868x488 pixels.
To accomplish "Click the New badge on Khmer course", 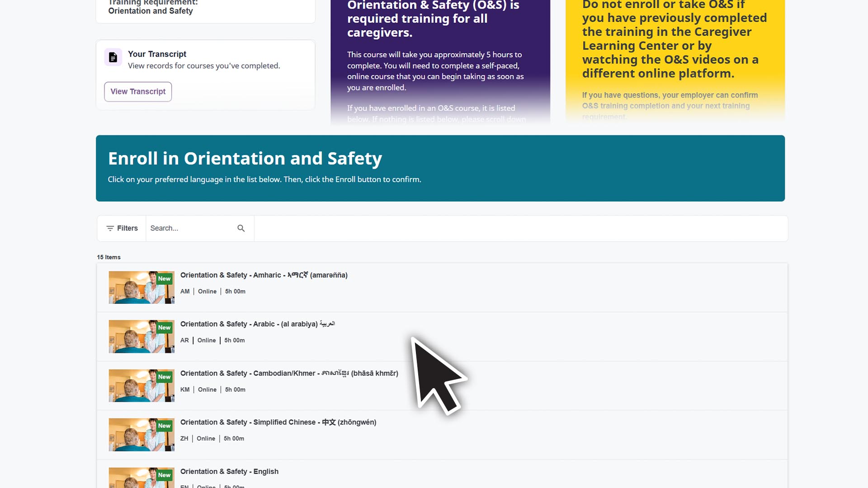I will point(164,377).
